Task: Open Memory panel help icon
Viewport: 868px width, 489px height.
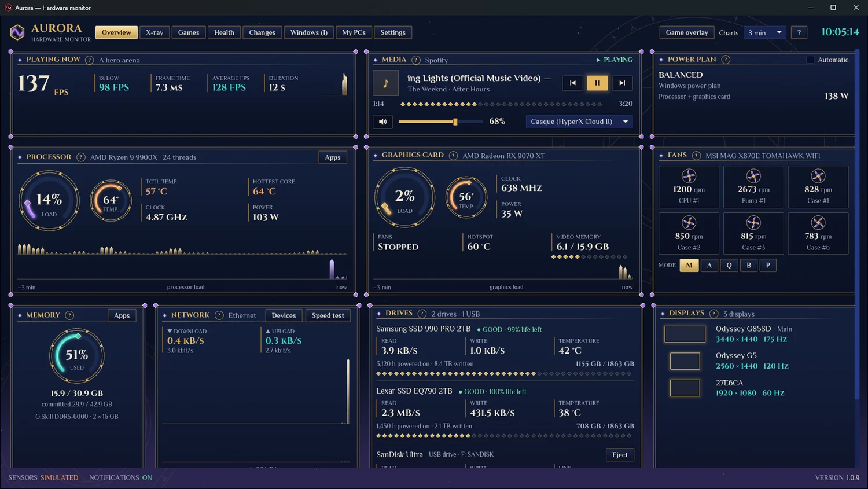Action: click(69, 315)
